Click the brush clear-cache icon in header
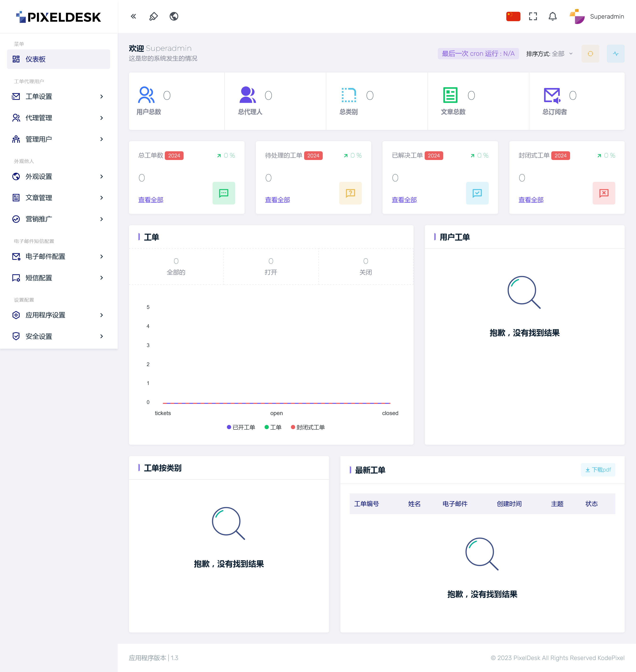Screen dimensions: 636x672 point(153,16)
